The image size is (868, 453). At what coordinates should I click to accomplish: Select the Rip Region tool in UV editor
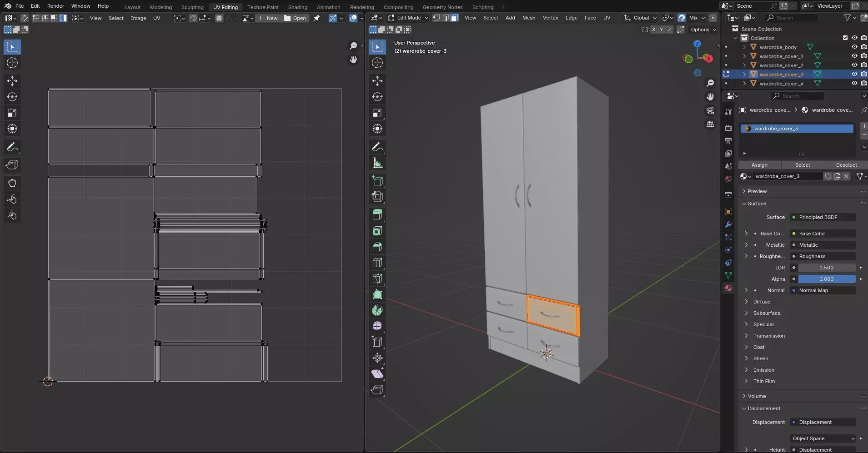pos(12,165)
